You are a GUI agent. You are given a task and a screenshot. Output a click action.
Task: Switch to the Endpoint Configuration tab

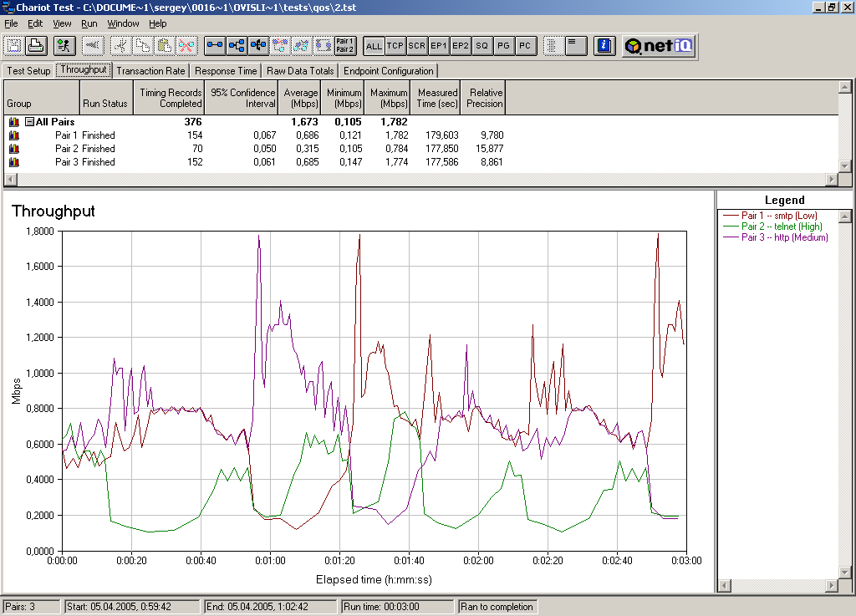click(388, 71)
